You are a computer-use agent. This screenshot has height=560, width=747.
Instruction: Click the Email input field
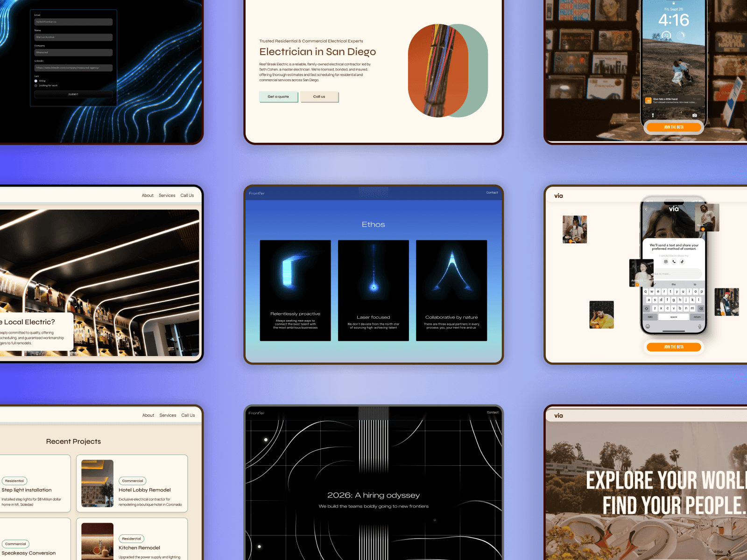click(x=73, y=22)
